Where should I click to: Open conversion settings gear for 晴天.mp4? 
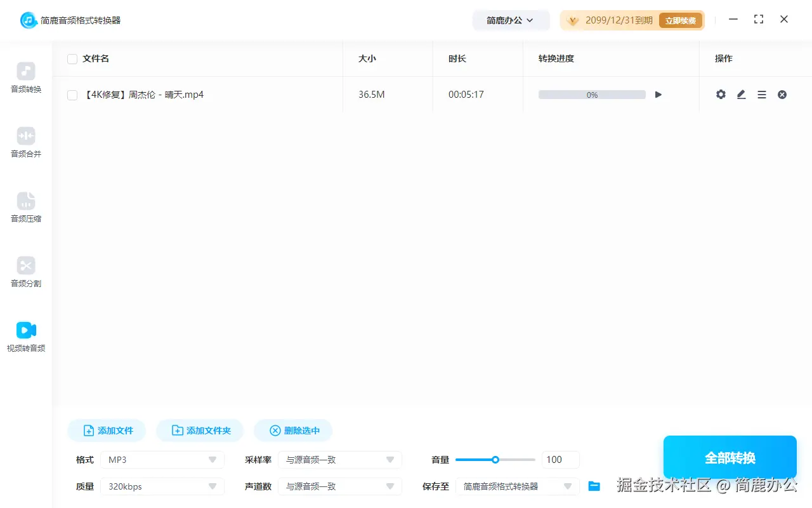coord(721,94)
